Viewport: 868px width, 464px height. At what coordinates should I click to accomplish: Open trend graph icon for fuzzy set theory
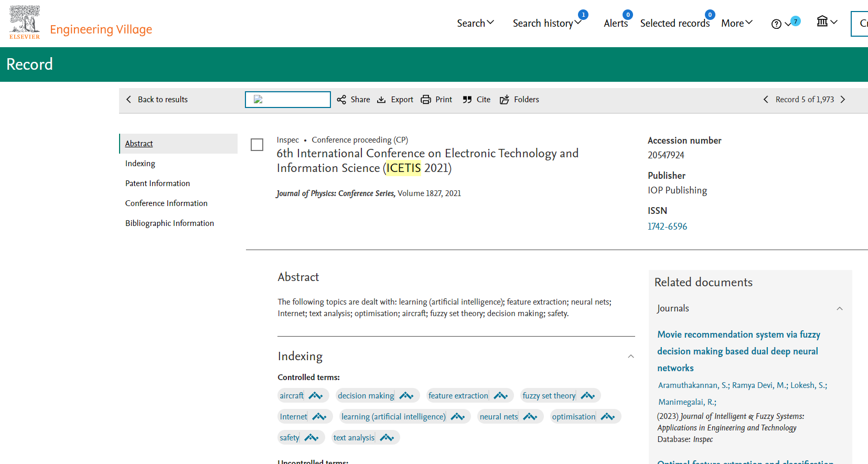tap(588, 396)
